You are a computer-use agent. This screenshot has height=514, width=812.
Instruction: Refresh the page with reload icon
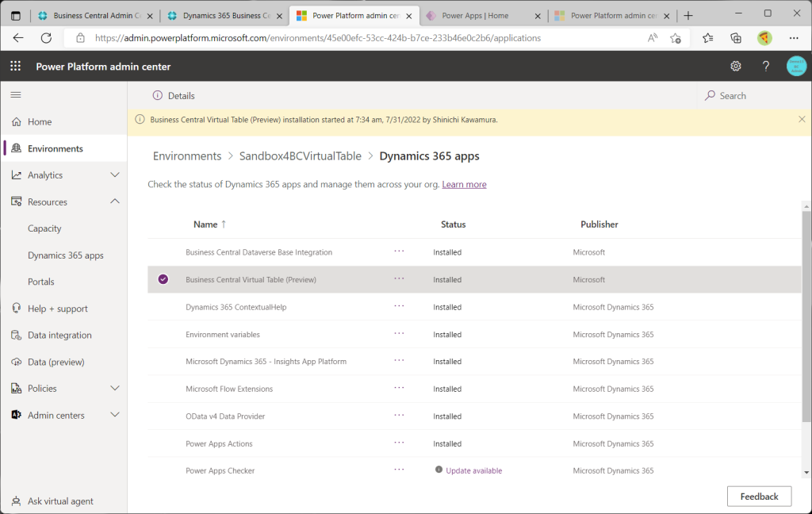(46, 38)
